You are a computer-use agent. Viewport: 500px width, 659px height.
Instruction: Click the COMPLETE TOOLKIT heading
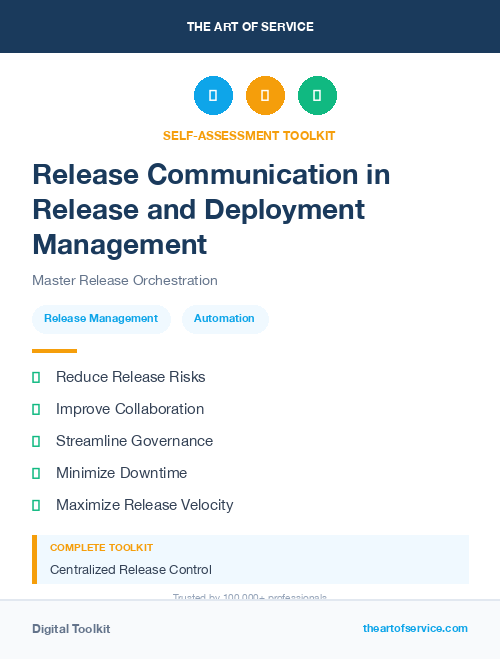coord(101,548)
